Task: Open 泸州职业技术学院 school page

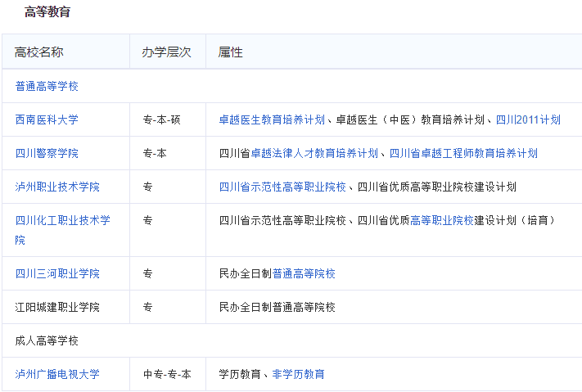Action: pyautogui.click(x=57, y=187)
